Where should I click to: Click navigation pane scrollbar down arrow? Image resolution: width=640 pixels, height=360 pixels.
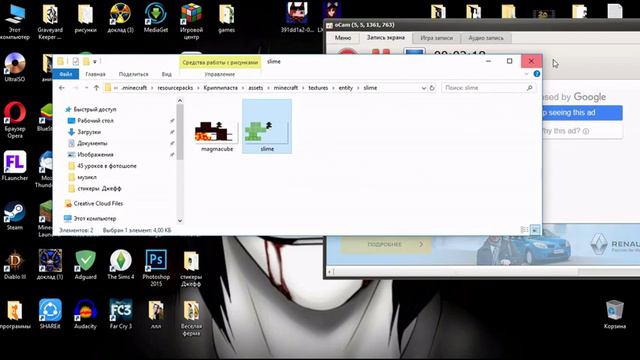pyautogui.click(x=180, y=220)
